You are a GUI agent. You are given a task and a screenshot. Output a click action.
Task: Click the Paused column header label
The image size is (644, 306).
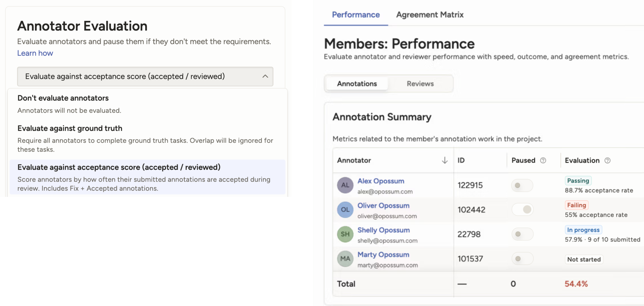pyautogui.click(x=523, y=160)
